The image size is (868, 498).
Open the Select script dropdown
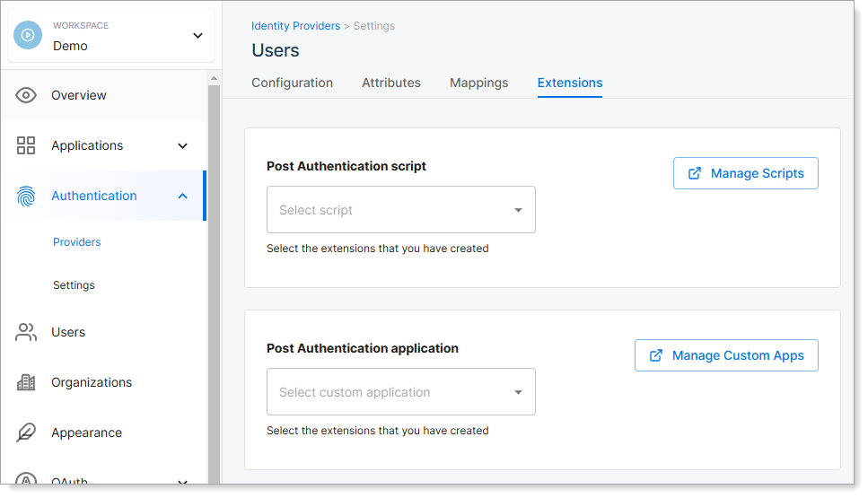pos(400,210)
